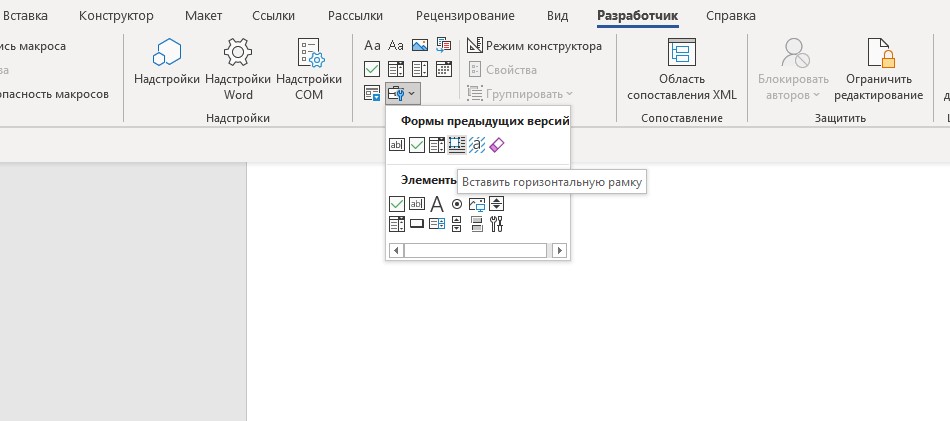Enable Режим конструктора design mode

tap(534, 46)
